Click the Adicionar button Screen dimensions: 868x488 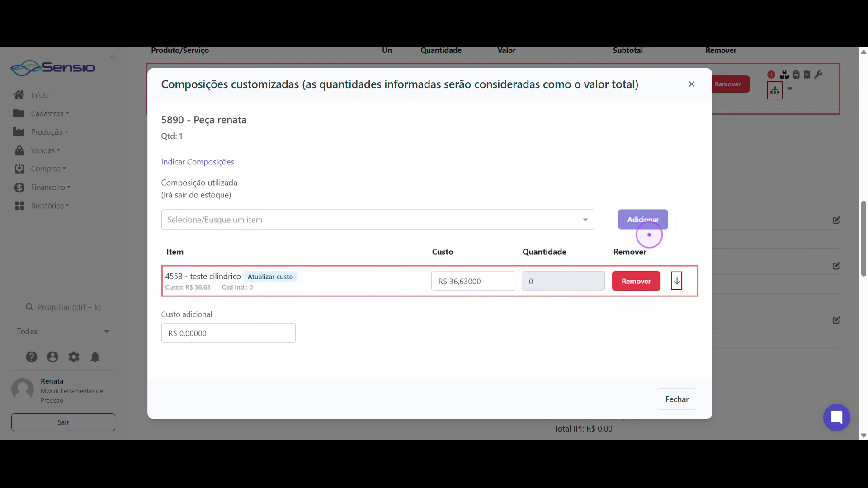(x=643, y=220)
